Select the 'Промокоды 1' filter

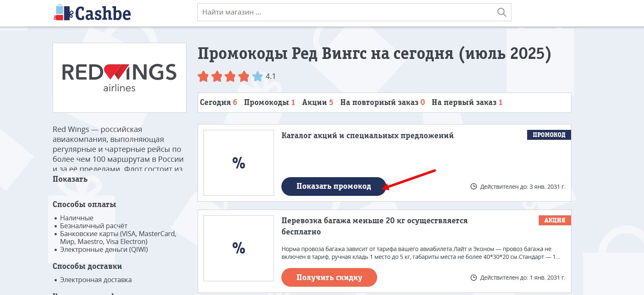[x=270, y=102]
